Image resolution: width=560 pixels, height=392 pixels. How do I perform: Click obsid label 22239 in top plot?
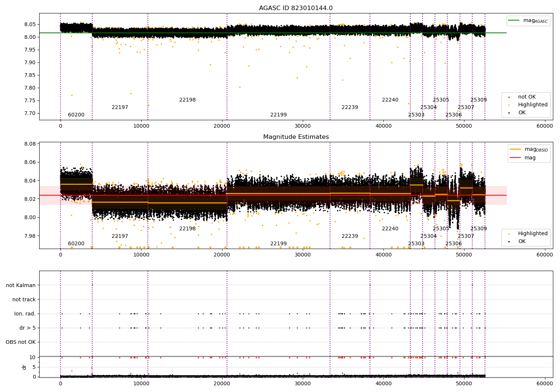[350, 108]
